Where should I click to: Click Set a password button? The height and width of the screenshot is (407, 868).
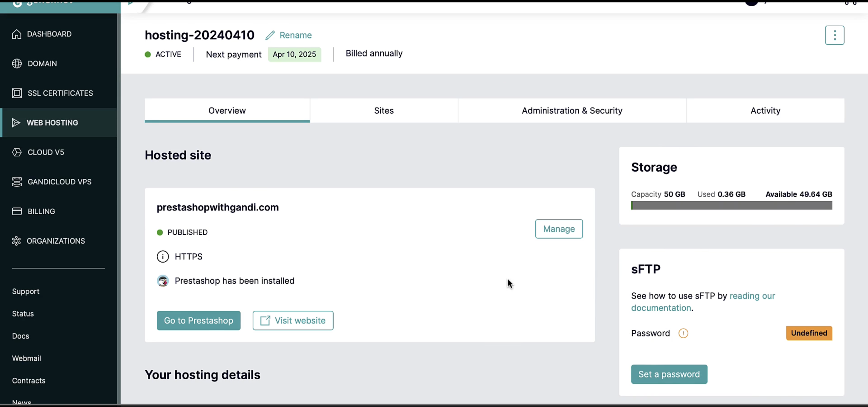669,374
